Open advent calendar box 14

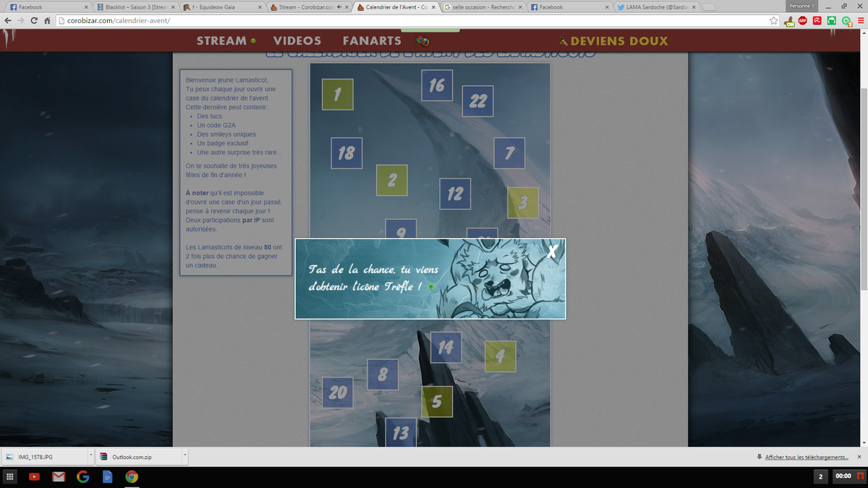pyautogui.click(x=446, y=348)
